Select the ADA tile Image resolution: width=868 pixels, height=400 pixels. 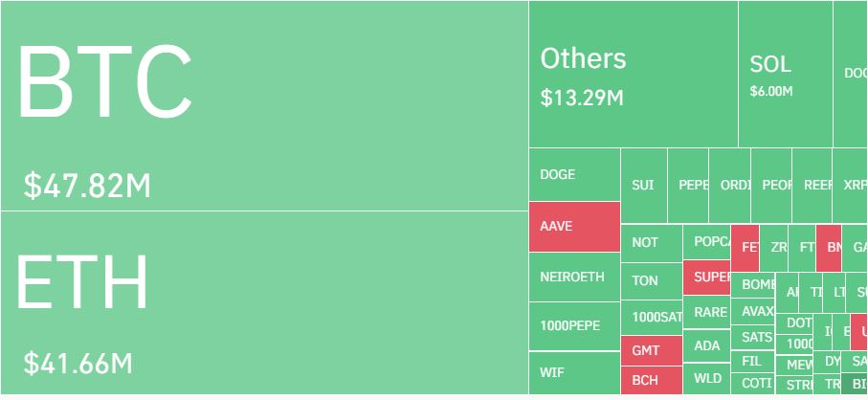pos(707,345)
